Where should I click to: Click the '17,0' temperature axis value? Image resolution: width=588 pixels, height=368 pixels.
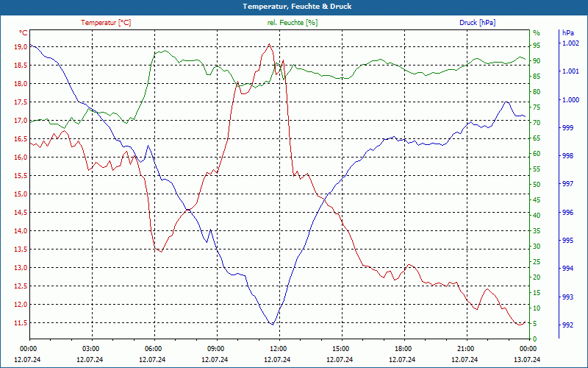coord(21,121)
